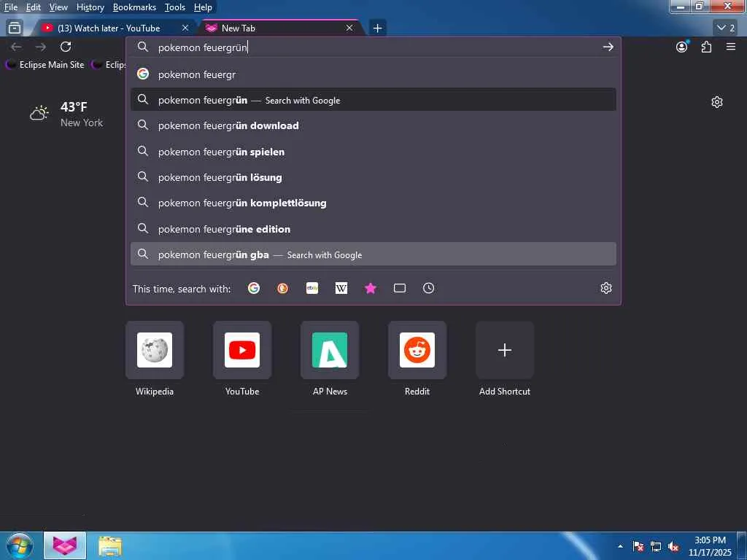This screenshot has width=747, height=560.
Task: Expand the list all tabs dropdown
Action: (726, 28)
